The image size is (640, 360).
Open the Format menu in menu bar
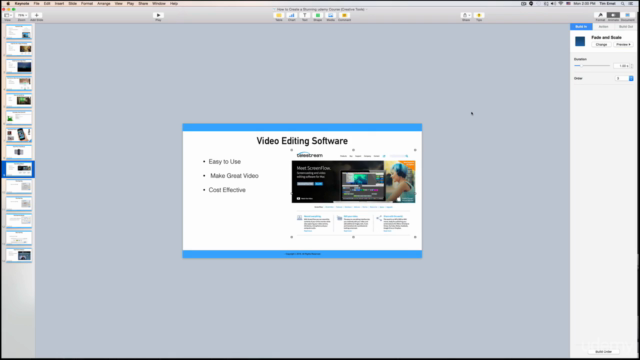tap(87, 3)
